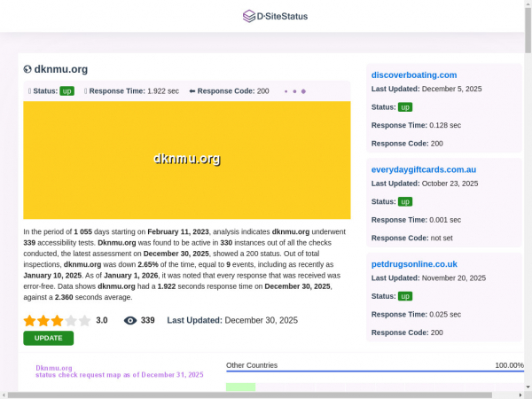This screenshot has width=532, height=399.
Task: Click the 'up' badge under everydaygiftcards.com.au
Action: (x=405, y=201)
